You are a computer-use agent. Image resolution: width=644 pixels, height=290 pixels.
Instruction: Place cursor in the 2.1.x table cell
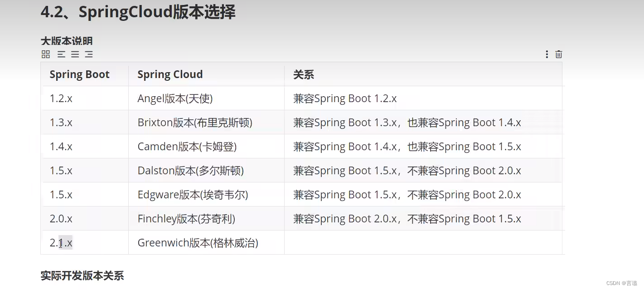61,243
